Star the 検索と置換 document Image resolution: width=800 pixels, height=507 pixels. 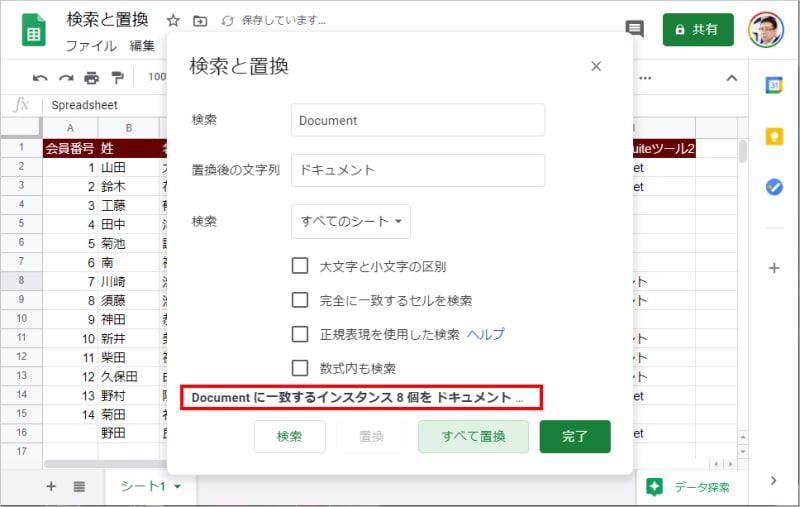tap(173, 20)
